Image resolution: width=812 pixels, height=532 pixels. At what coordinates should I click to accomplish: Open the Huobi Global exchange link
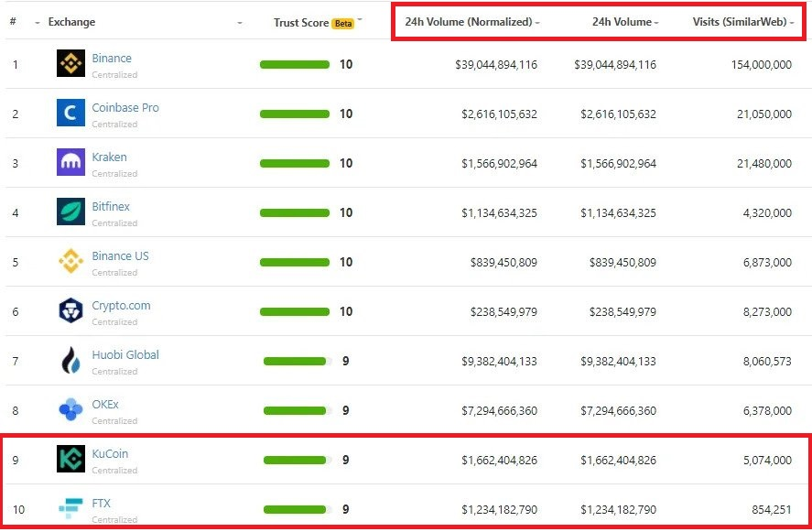pyautogui.click(x=125, y=355)
